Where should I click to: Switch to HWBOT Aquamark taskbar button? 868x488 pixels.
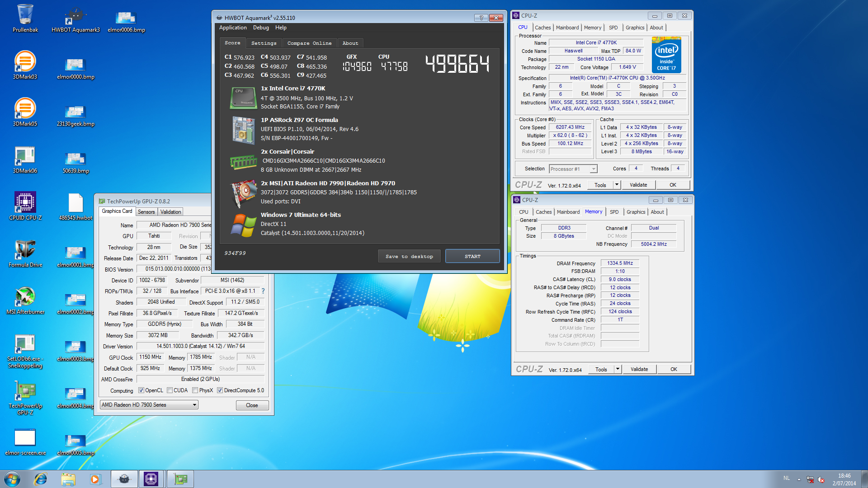[x=124, y=479]
